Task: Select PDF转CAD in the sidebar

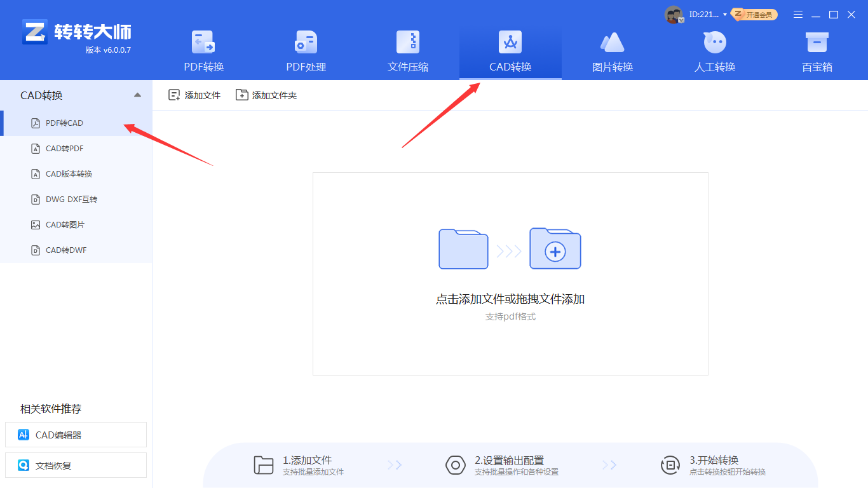Action: [x=64, y=123]
